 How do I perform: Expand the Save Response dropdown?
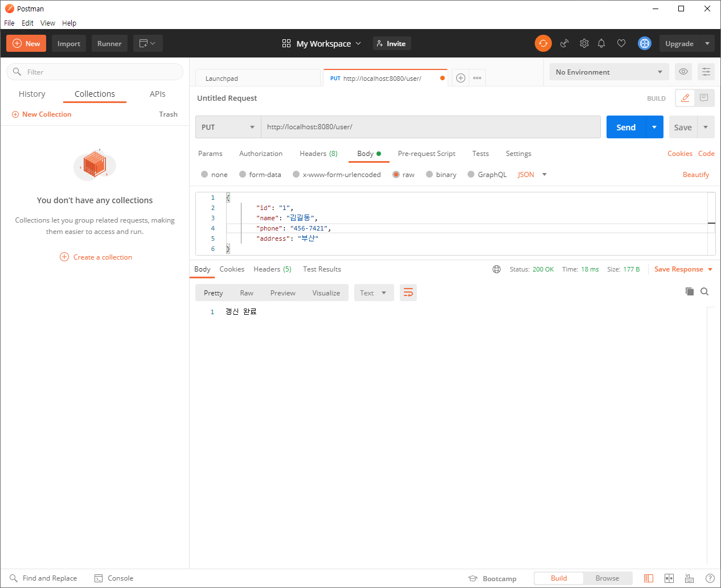point(710,269)
